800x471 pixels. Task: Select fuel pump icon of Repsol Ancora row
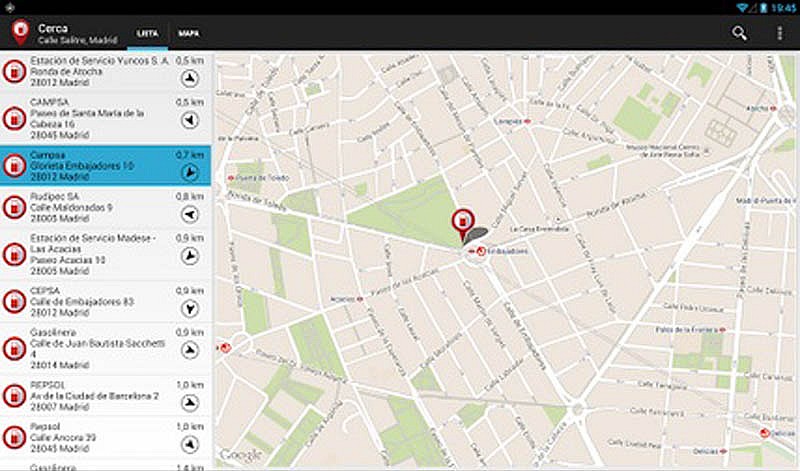pos(14,437)
